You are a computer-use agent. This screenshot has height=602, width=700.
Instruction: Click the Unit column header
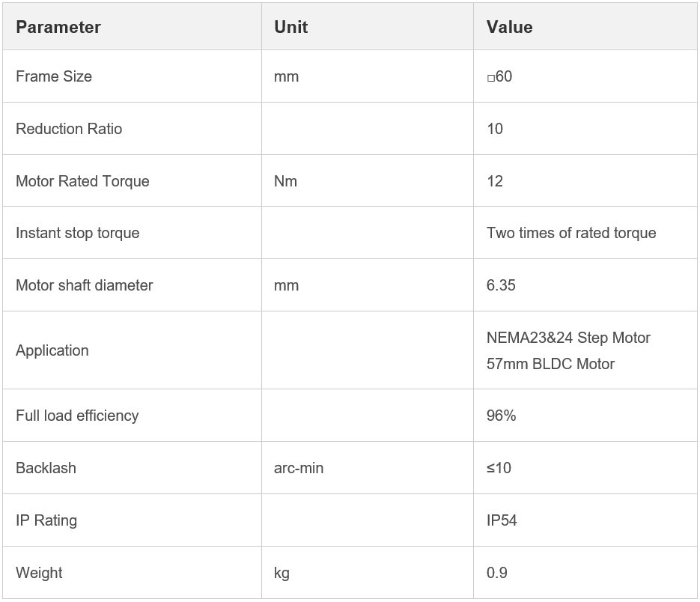point(291,27)
